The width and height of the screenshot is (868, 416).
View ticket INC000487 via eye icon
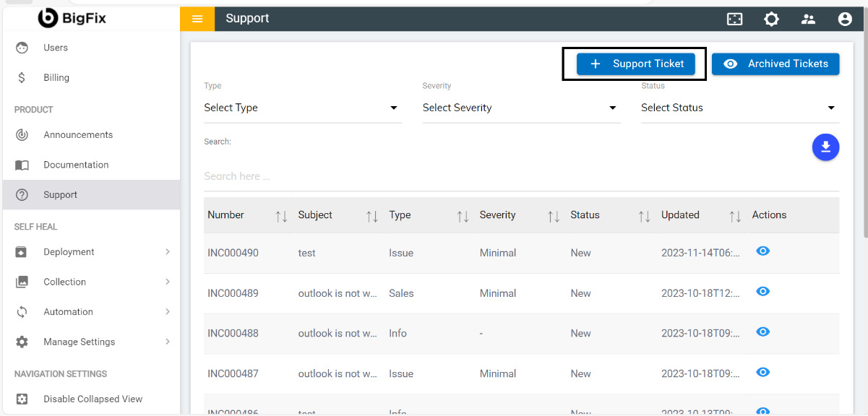(x=762, y=372)
